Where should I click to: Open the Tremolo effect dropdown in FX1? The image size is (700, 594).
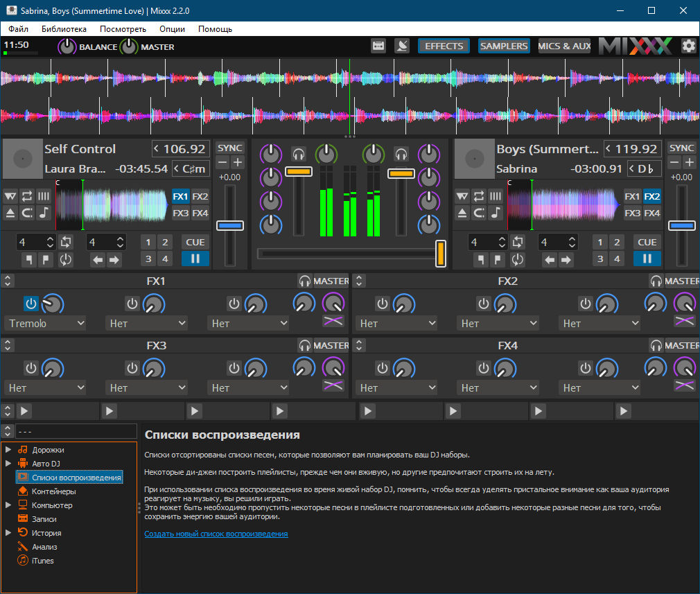pos(45,324)
